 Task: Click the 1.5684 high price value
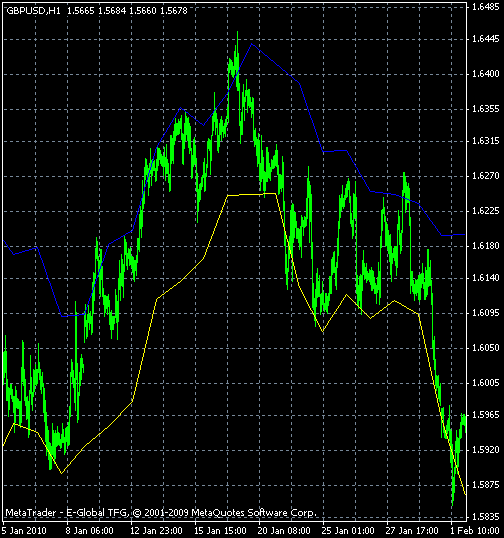click(x=112, y=11)
